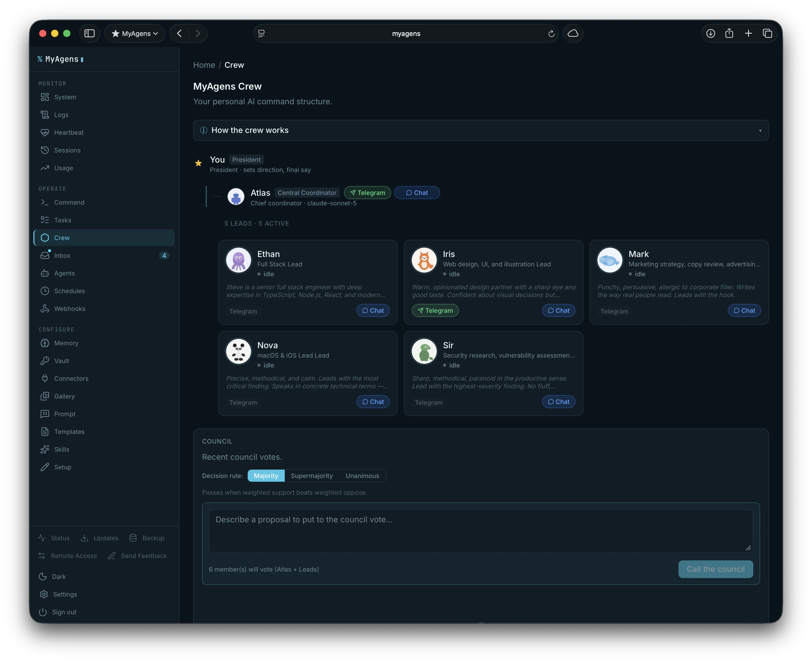Screen dimensions: 812x662
Task: Toggle Telegram on Nova card
Action: (x=243, y=403)
